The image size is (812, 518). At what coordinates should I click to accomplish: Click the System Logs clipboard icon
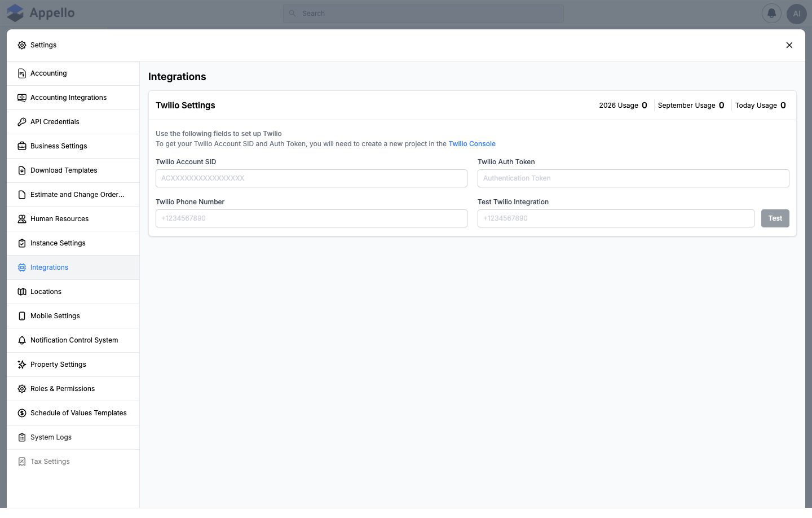22,437
